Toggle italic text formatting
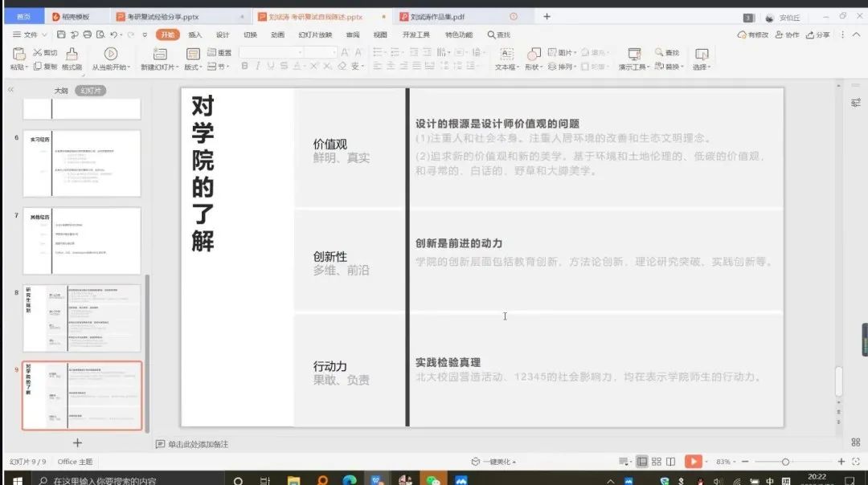Image resolution: width=868 pixels, height=485 pixels. pos(258,67)
